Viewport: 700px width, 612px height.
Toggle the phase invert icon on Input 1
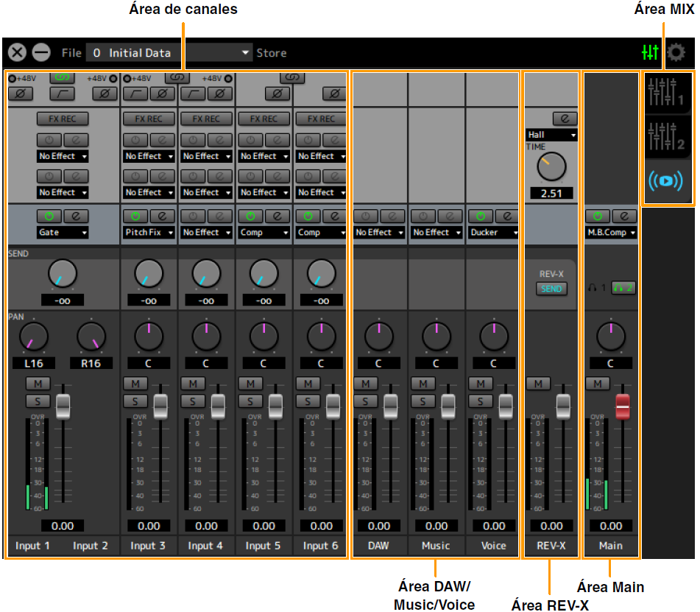point(19,93)
